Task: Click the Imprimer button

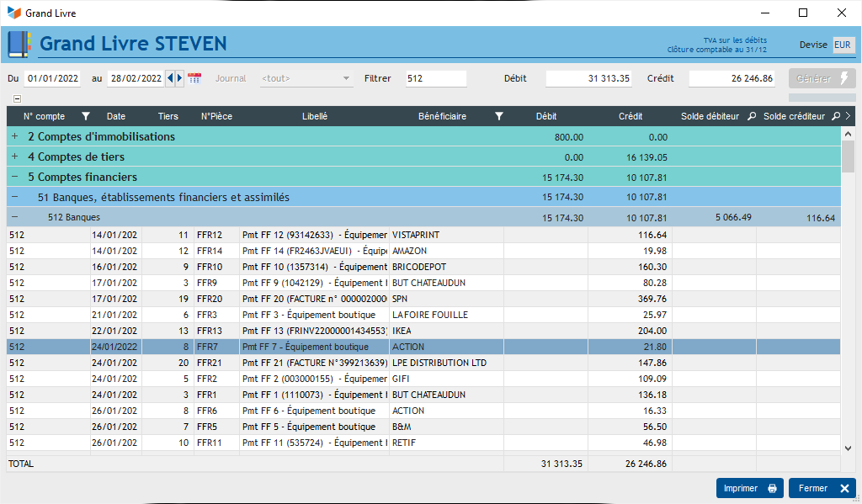Action: [749, 488]
